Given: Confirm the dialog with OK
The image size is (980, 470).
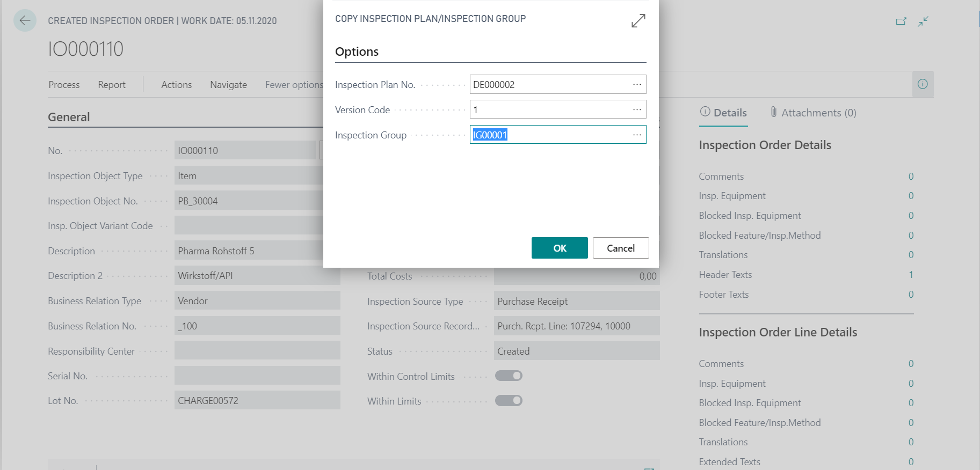Looking at the screenshot, I should click(560, 248).
